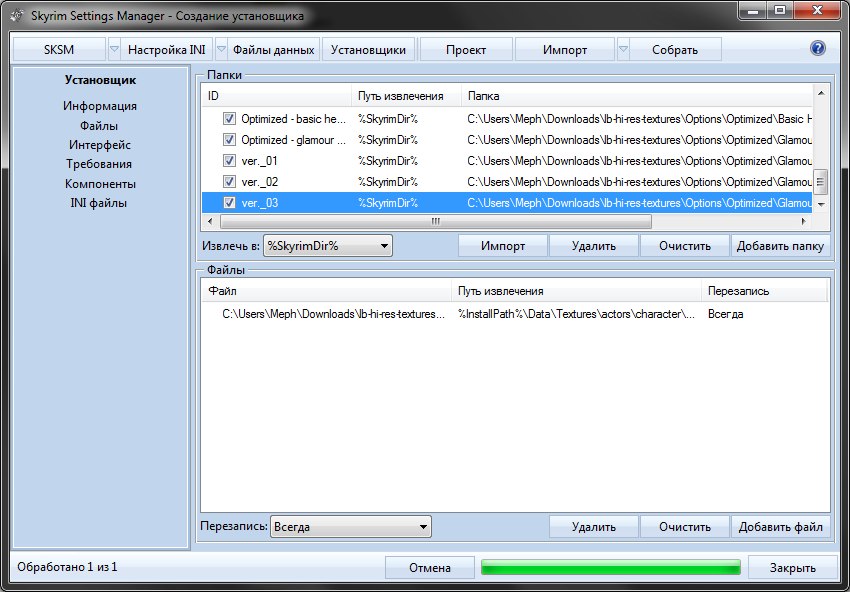Image resolution: width=850 pixels, height=592 pixels.
Task: Click the Обработано 1 из 1 status text
Action: pyautogui.click(x=67, y=567)
